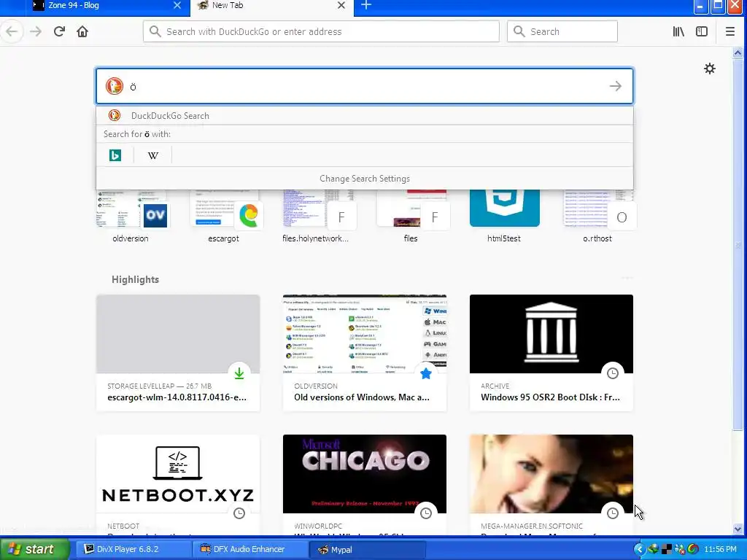The image size is (747, 560).
Task: Open the Home page button
Action: pyautogui.click(x=82, y=31)
